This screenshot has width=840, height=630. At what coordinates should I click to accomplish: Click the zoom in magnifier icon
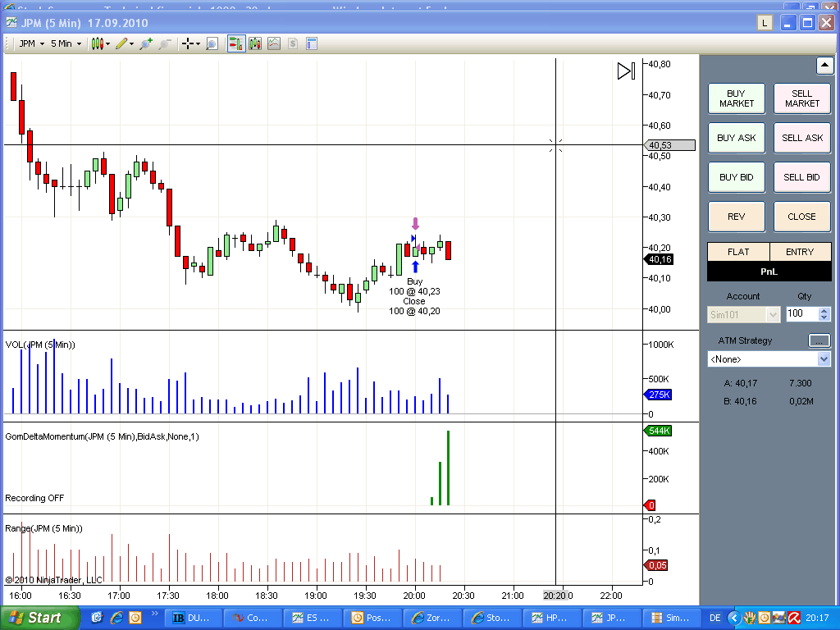[x=146, y=44]
